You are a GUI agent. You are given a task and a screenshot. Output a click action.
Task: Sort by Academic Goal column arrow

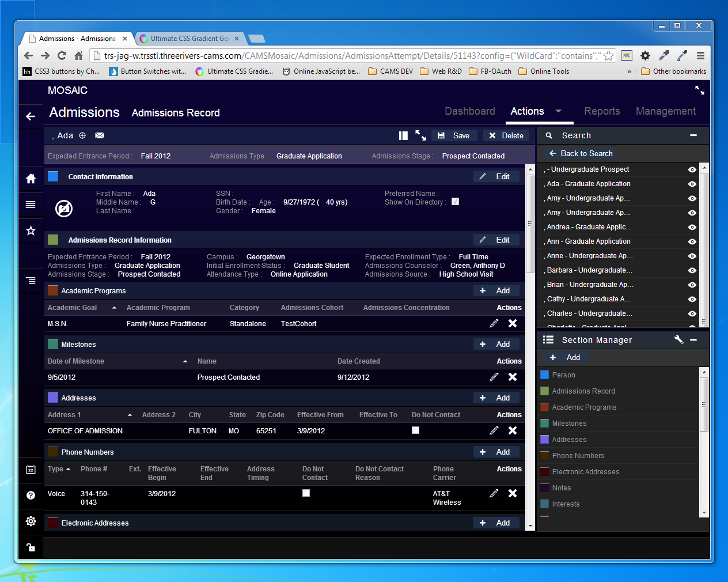coord(114,308)
